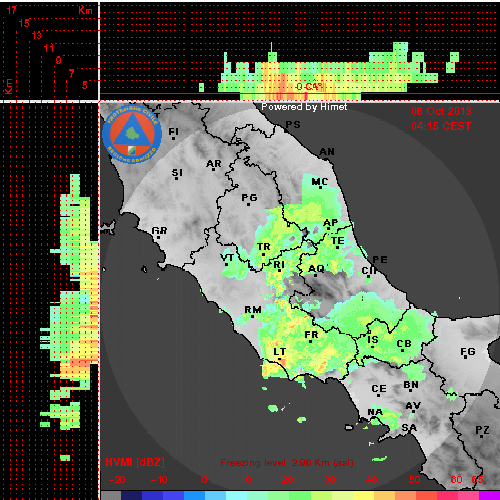
Task: Click the IS city label
Action: tap(373, 340)
